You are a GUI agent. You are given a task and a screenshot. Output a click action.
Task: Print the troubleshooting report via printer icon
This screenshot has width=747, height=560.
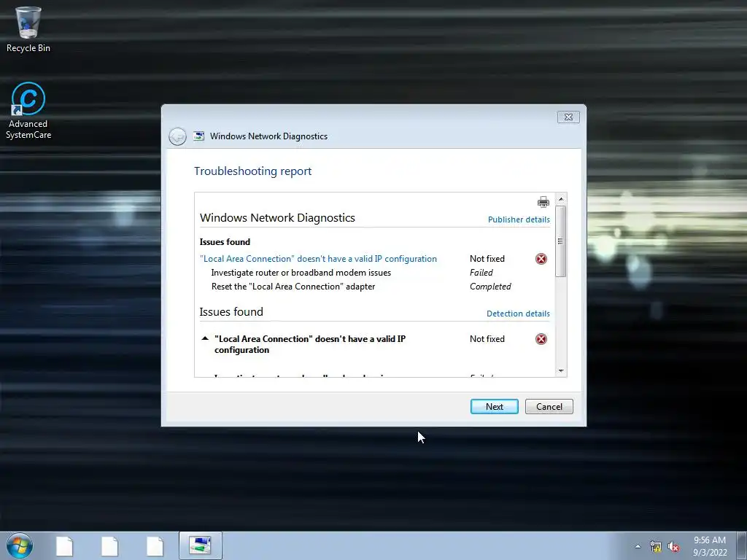pos(543,202)
